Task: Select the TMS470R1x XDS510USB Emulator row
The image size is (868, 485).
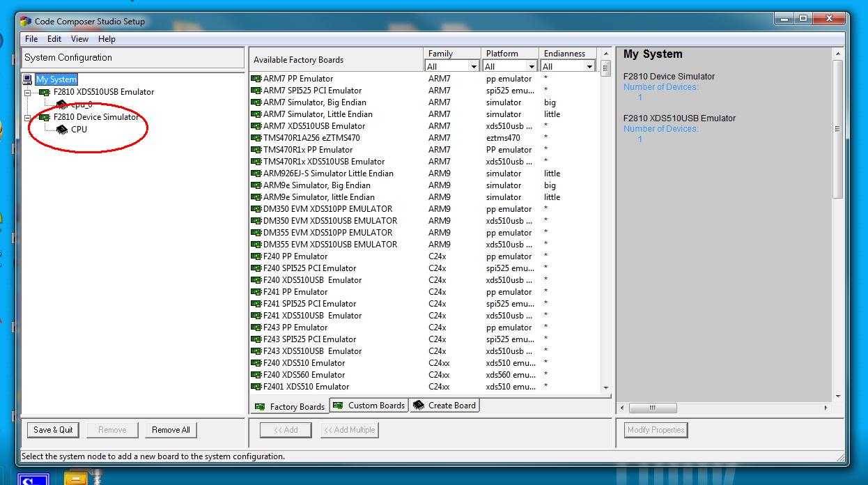Action: [x=424, y=162]
